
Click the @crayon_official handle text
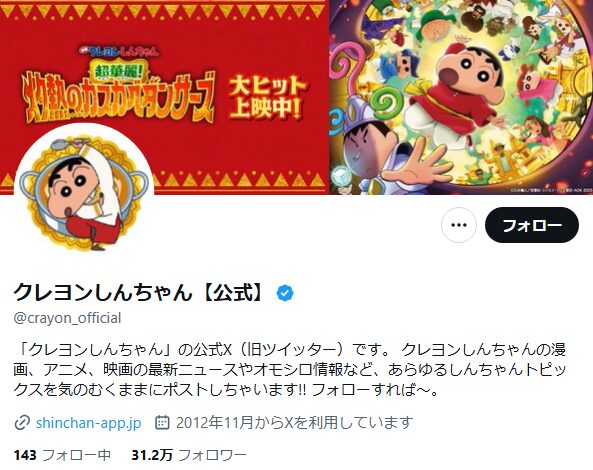click(67, 318)
